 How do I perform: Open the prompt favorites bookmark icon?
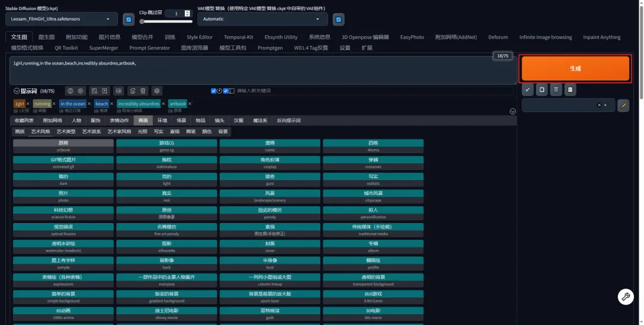105,91
